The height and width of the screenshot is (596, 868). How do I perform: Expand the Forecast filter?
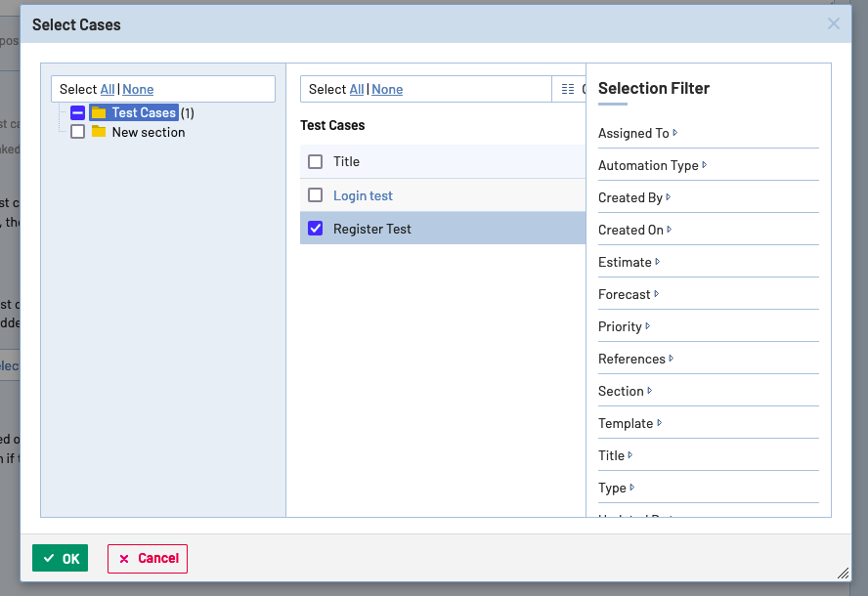click(x=629, y=294)
